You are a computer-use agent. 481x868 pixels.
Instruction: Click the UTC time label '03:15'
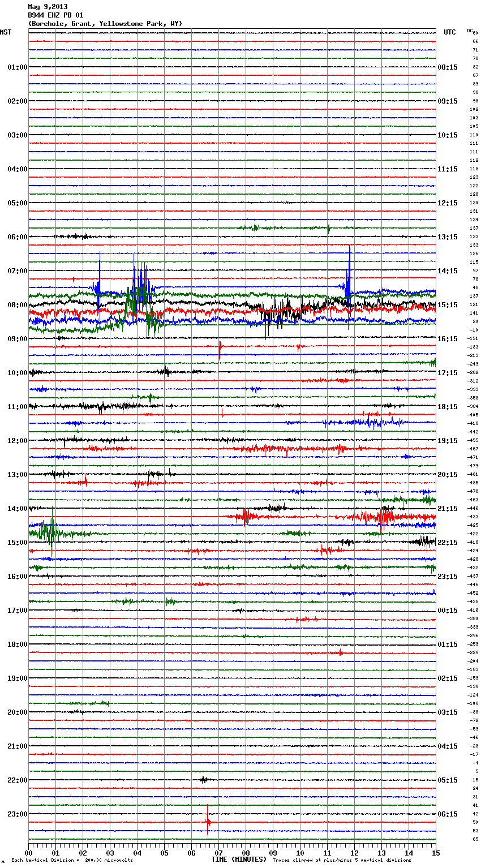448,712
